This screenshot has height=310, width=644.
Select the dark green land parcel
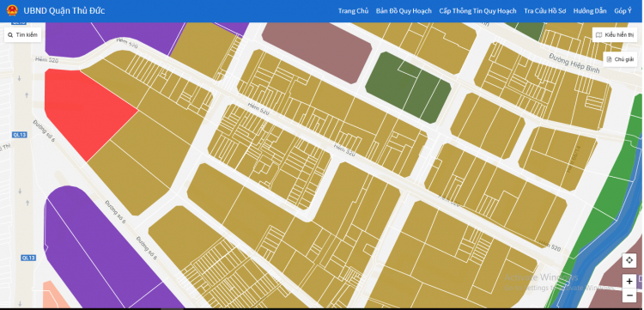click(408, 87)
